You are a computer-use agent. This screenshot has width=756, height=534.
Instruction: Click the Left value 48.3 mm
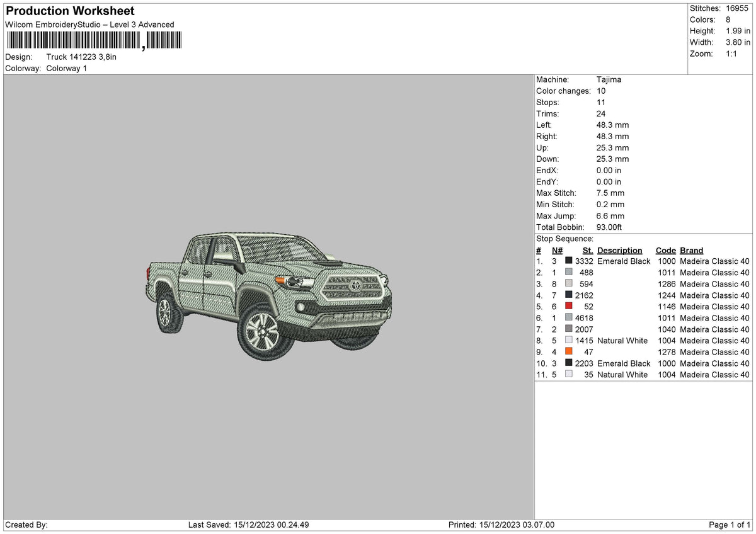(612, 125)
